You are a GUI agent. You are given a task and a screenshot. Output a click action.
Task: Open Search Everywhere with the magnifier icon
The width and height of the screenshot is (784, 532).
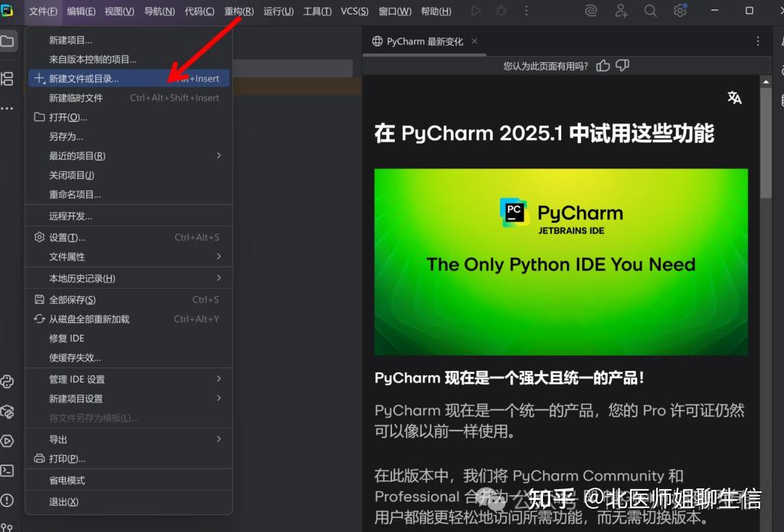tap(650, 11)
